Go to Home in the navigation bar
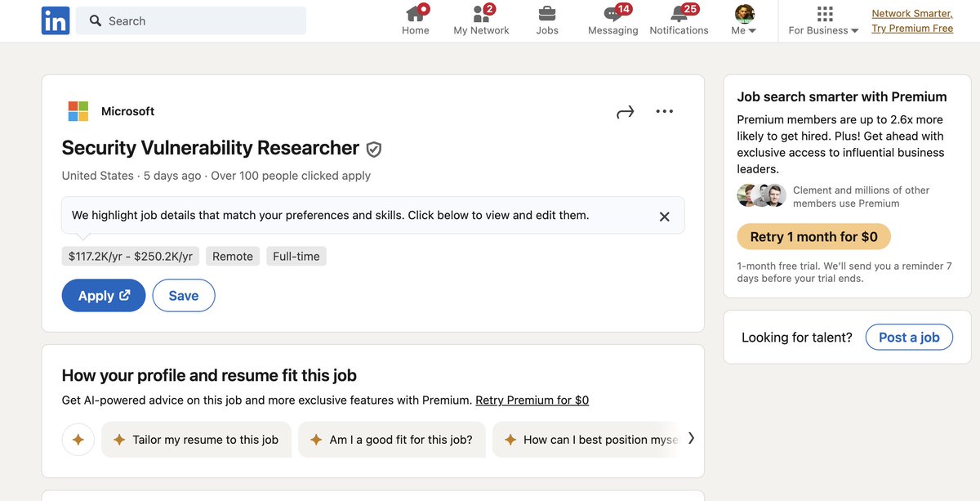 coord(416,20)
